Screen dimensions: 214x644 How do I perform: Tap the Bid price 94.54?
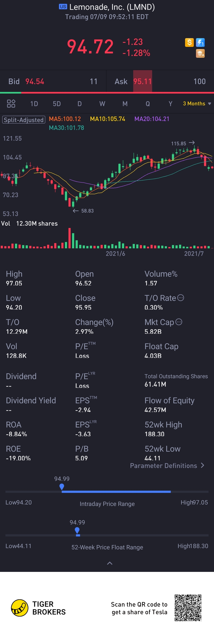tap(35, 82)
